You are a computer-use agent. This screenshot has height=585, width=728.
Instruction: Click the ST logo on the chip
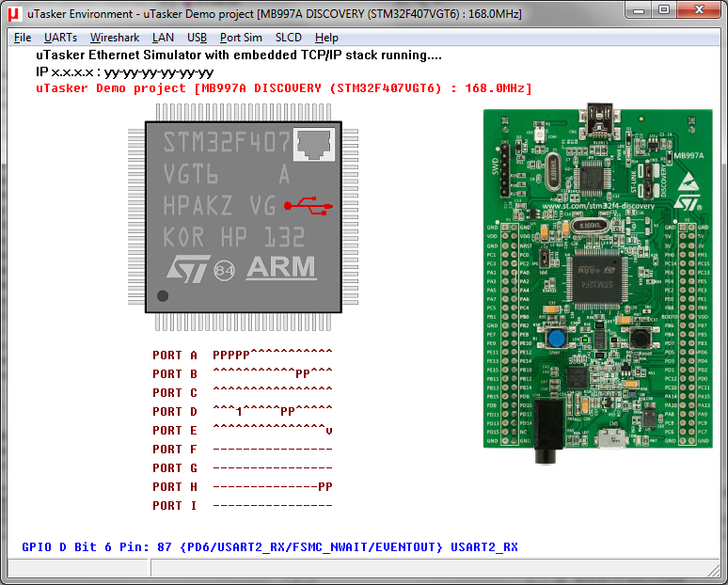[x=192, y=268]
